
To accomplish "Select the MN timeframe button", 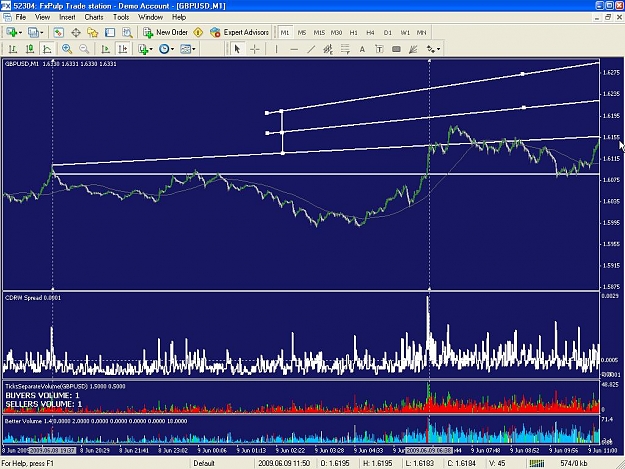I will (x=421, y=33).
